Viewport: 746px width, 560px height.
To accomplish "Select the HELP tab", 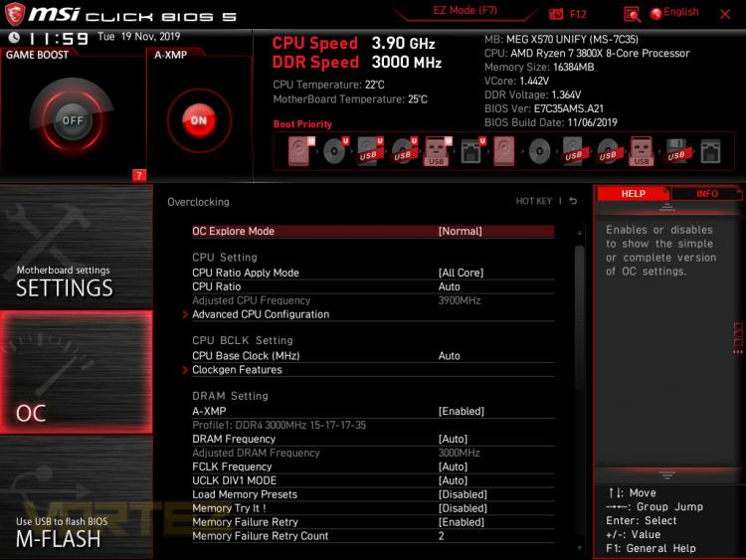I will 633,194.
